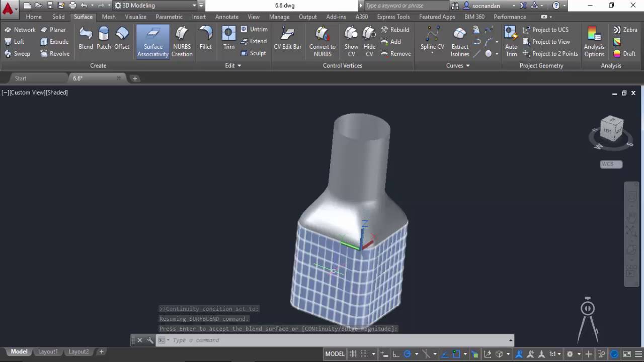This screenshot has height=362, width=644.
Task: Click the Sculpt tool
Action: (253, 53)
